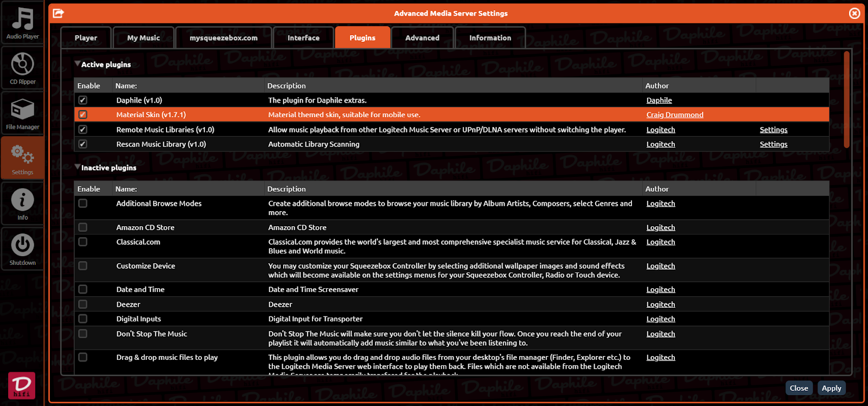Open Logitech link for Don't Stop The Music
This screenshot has width=868, height=406.
click(x=661, y=334)
